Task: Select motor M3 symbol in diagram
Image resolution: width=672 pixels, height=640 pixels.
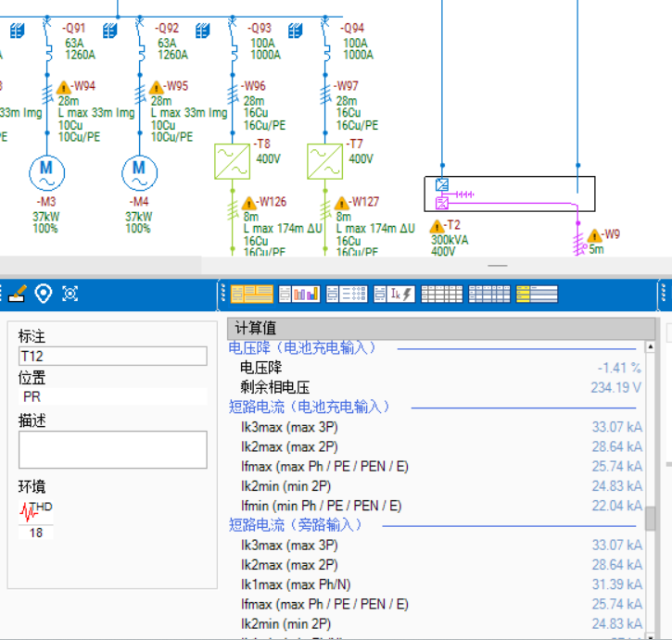Action: (46, 170)
